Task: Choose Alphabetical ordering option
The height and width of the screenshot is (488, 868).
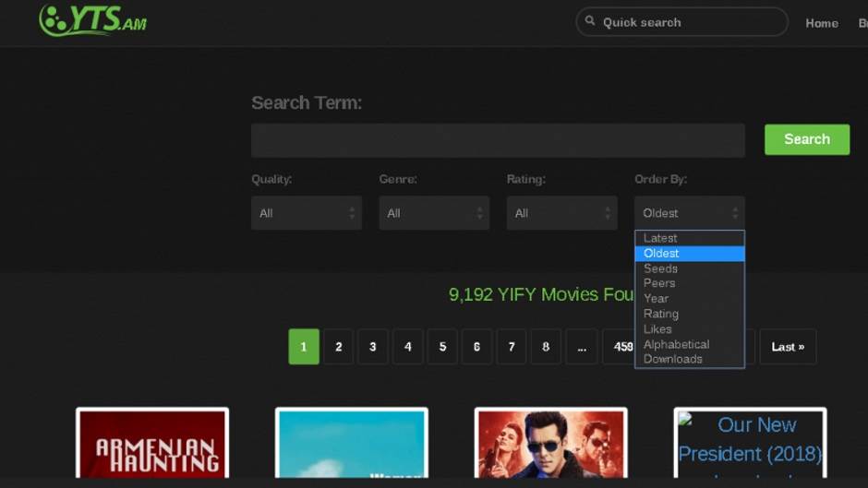Action: coord(689,344)
